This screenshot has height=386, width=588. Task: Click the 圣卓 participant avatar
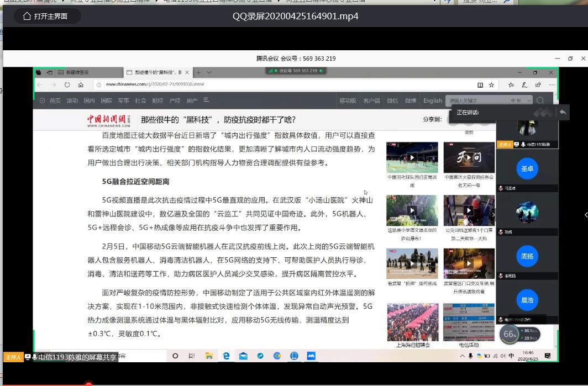[x=527, y=168]
